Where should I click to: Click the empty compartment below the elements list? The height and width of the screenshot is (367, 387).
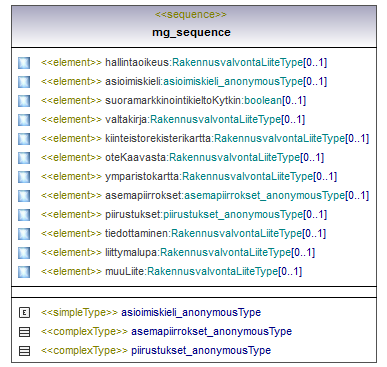[x=194, y=292]
